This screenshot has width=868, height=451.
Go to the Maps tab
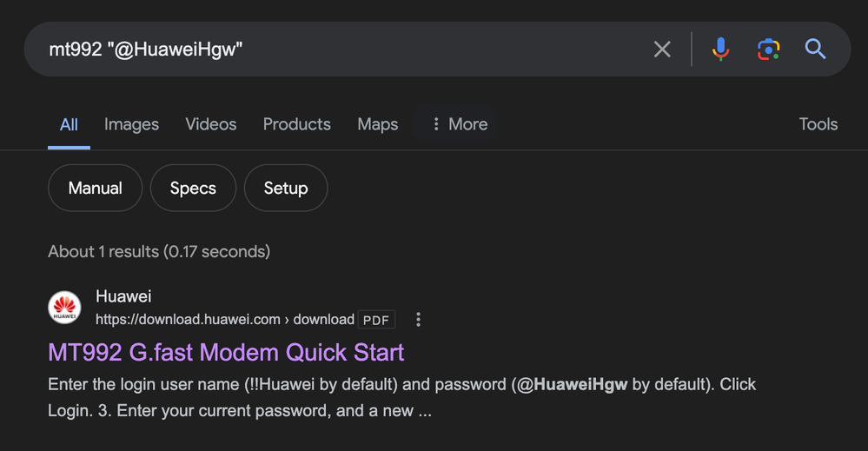[x=377, y=124]
